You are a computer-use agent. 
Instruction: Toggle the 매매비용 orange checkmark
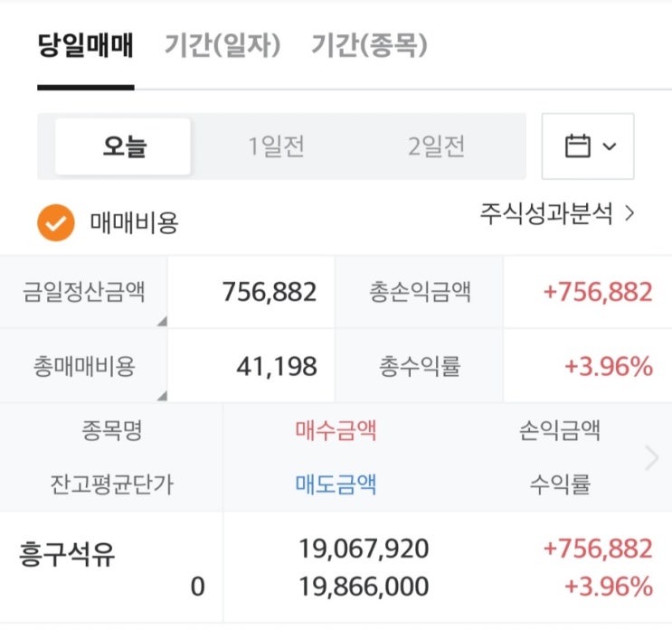(55, 223)
